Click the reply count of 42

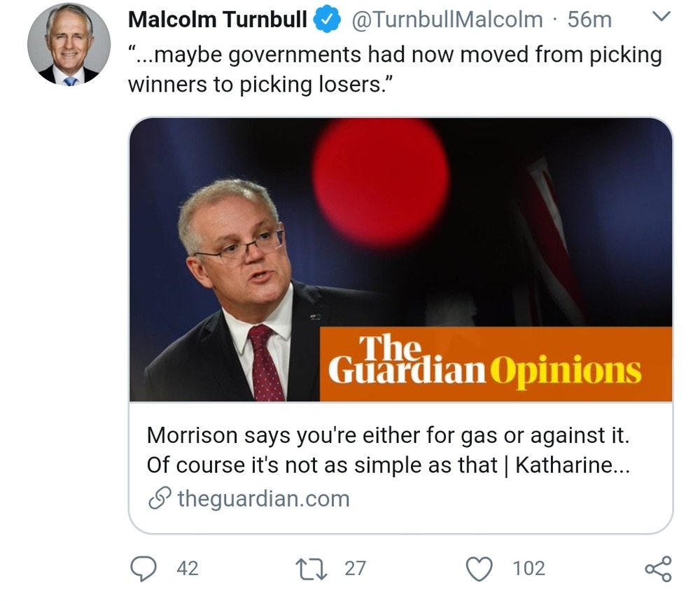[187, 569]
